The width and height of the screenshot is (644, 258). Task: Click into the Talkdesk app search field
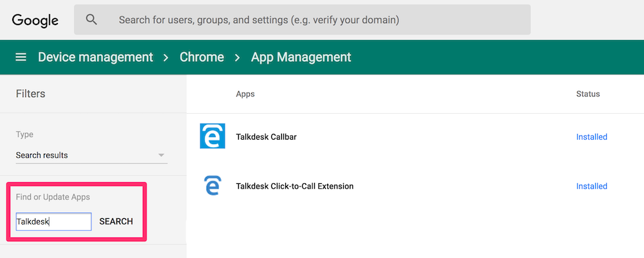(53, 221)
